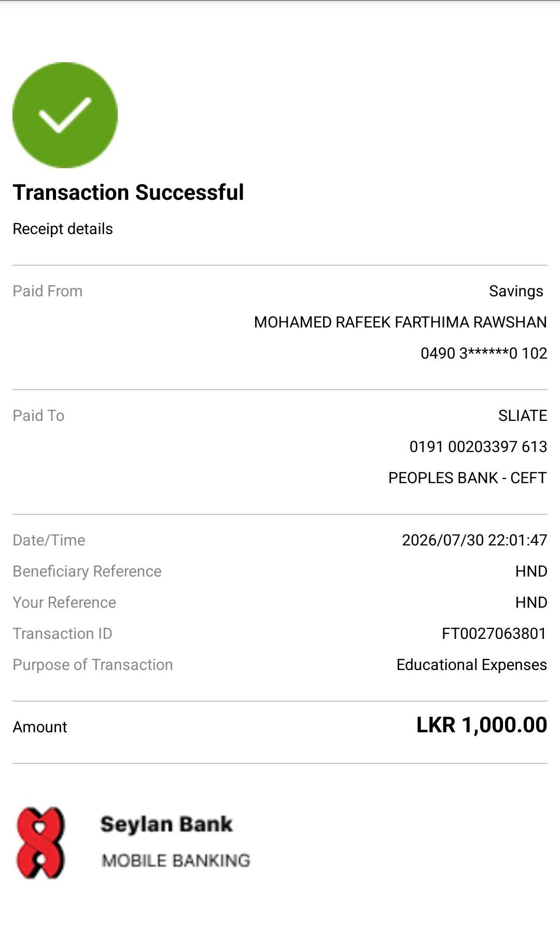The height and width of the screenshot is (930, 560).
Task: Click the Seylan Bank red logo
Action: [41, 842]
